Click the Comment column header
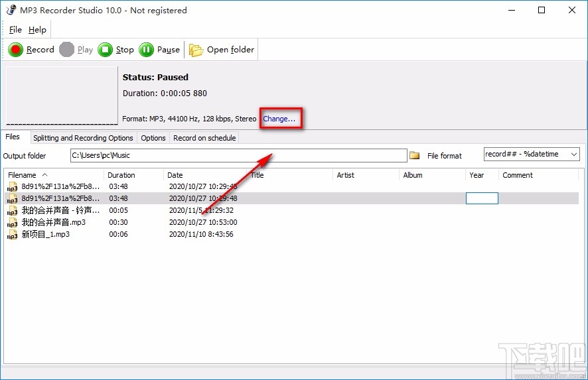Image resolution: width=588 pixels, height=380 pixels. [538, 175]
